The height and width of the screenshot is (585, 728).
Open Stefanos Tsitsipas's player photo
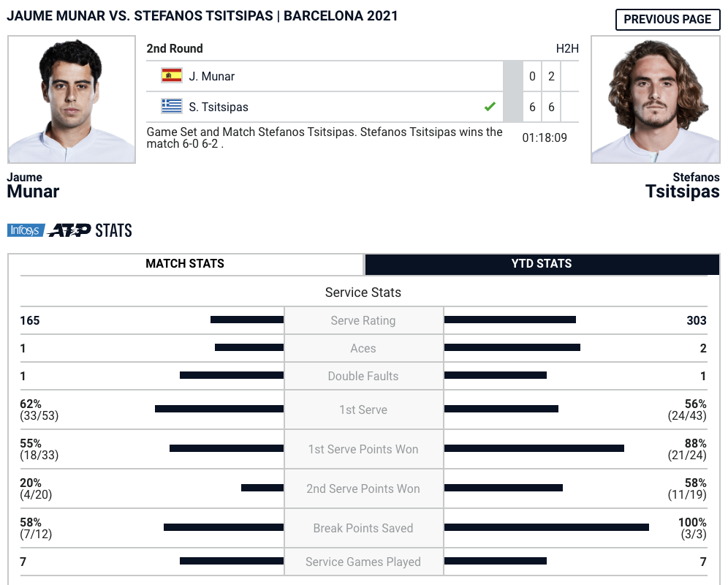point(656,99)
